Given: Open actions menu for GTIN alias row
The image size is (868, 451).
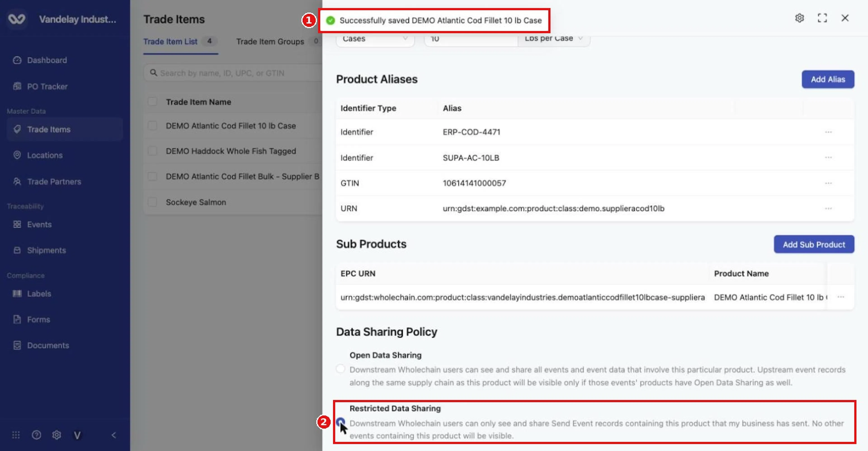Looking at the screenshot, I should pyautogui.click(x=828, y=183).
